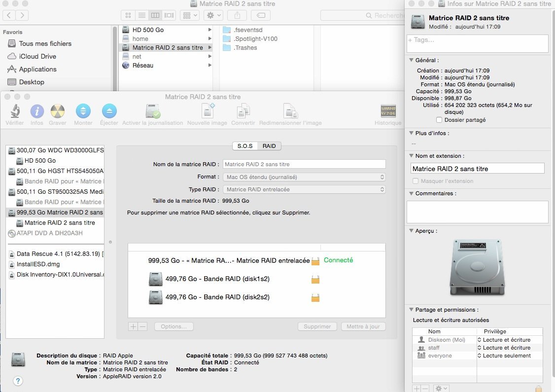Switch Finder to list view

[142, 15]
